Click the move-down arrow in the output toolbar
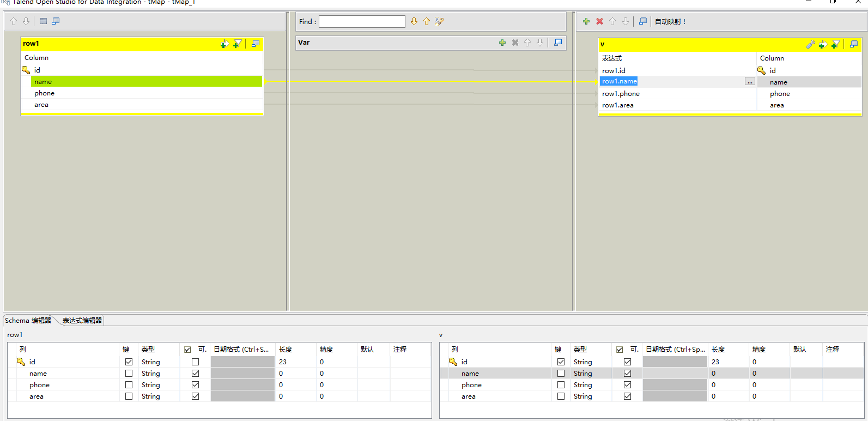This screenshot has height=421, width=868. coord(626,21)
